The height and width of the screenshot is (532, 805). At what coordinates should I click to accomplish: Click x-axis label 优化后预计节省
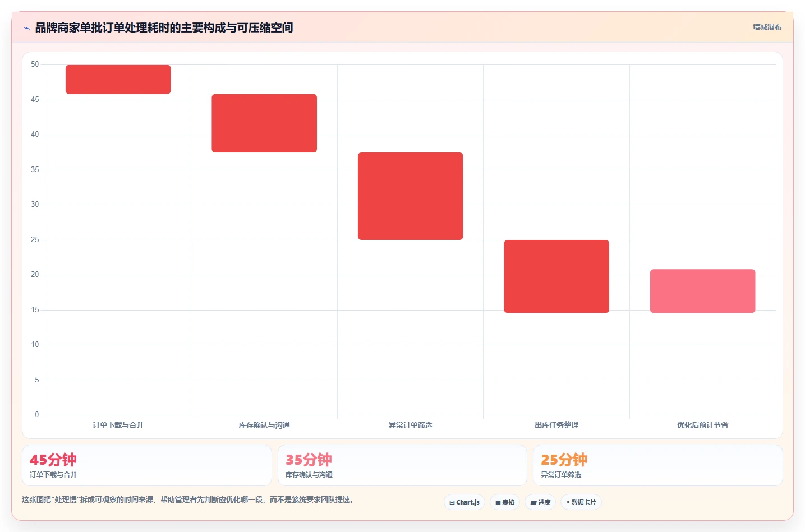tap(703, 425)
